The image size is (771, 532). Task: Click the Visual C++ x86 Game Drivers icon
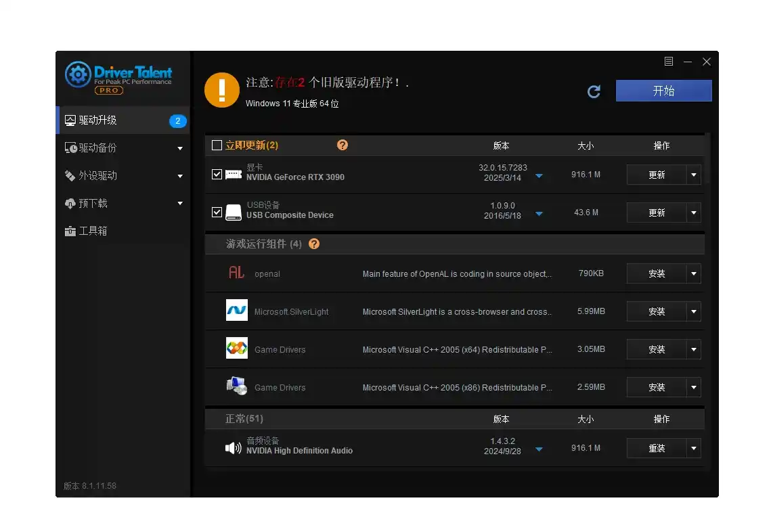coord(236,386)
